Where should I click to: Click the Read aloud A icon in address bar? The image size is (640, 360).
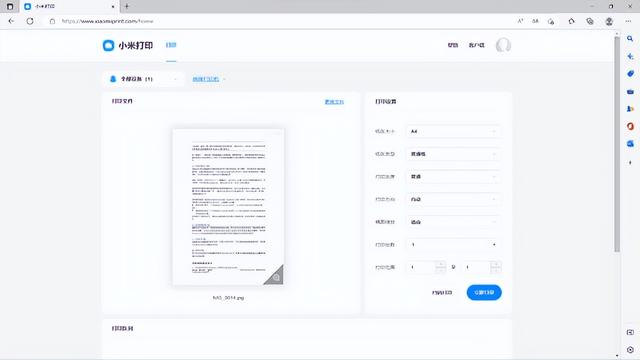[x=520, y=21]
